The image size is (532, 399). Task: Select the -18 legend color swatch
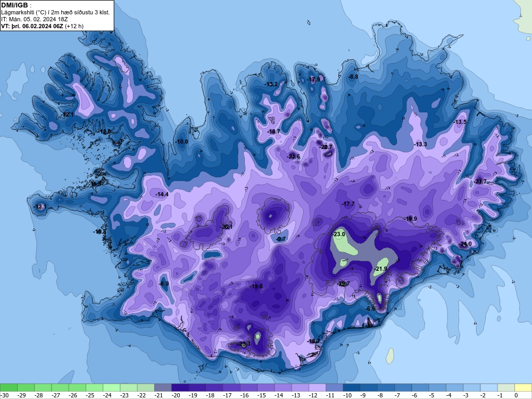pyautogui.click(x=214, y=387)
